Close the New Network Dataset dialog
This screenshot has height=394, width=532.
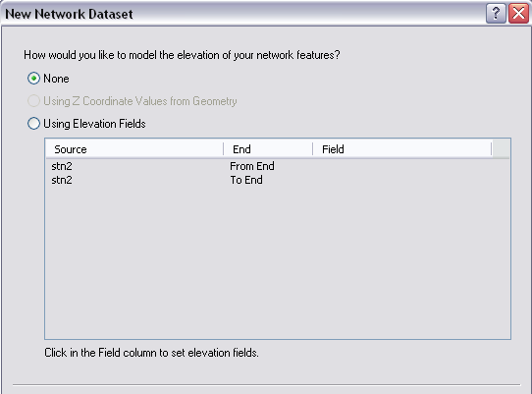(x=518, y=14)
